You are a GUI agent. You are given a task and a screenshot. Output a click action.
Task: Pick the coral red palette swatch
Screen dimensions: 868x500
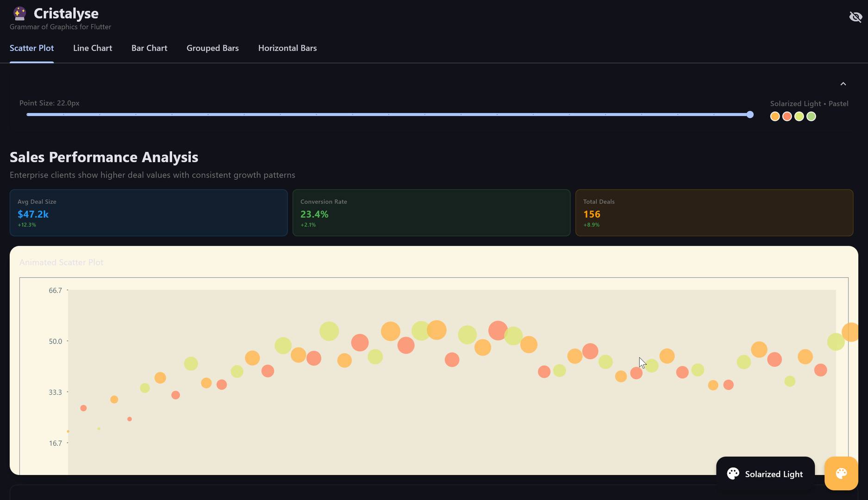pyautogui.click(x=787, y=117)
